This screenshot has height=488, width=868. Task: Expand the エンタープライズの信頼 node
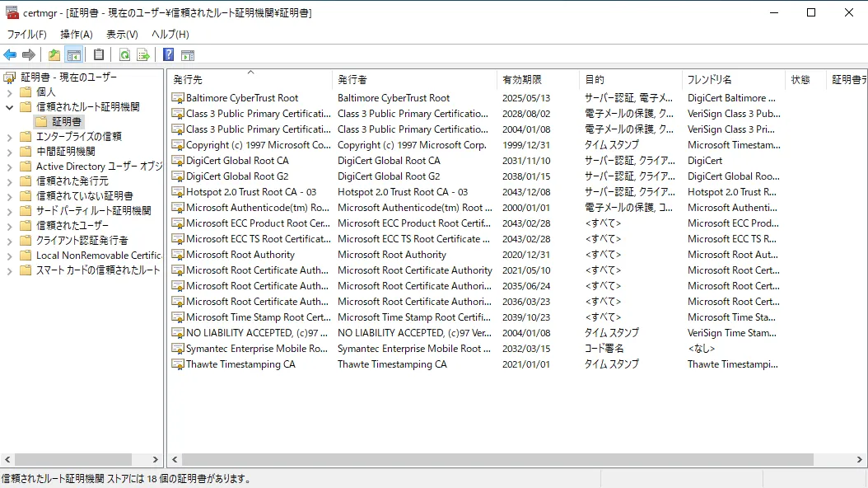click(9, 137)
